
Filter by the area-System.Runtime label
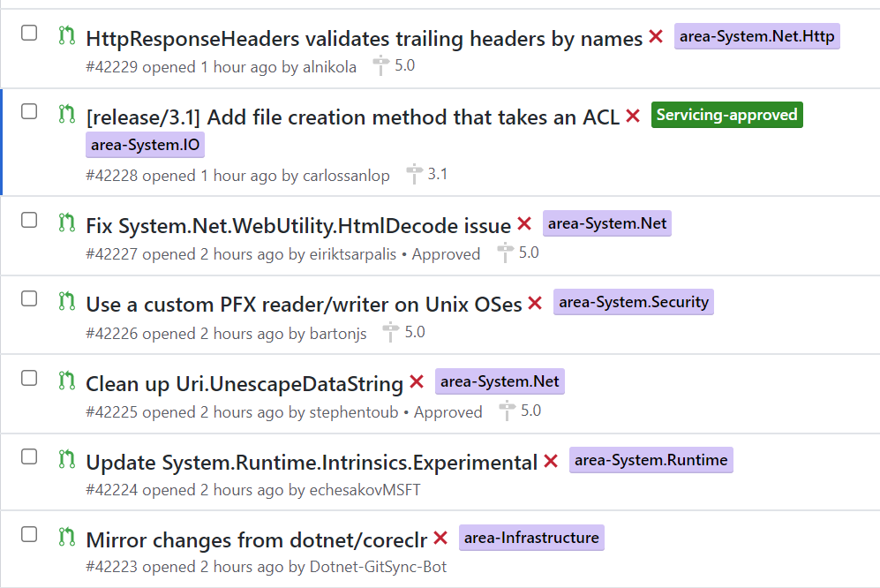[x=651, y=460]
